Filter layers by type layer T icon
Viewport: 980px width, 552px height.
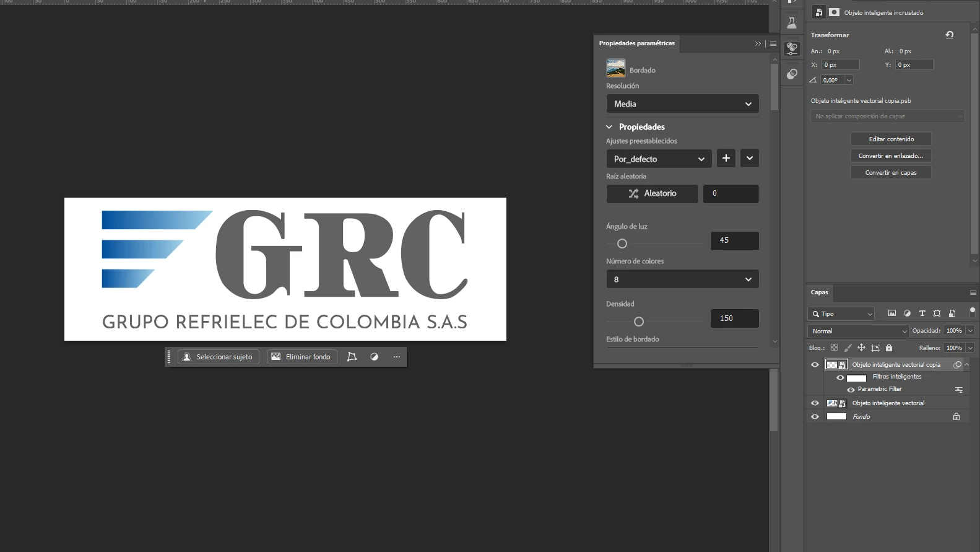(922, 313)
